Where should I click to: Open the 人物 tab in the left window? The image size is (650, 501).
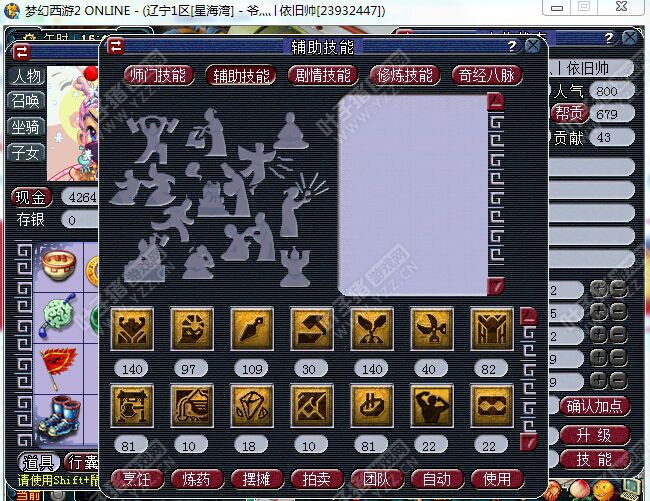(x=26, y=76)
